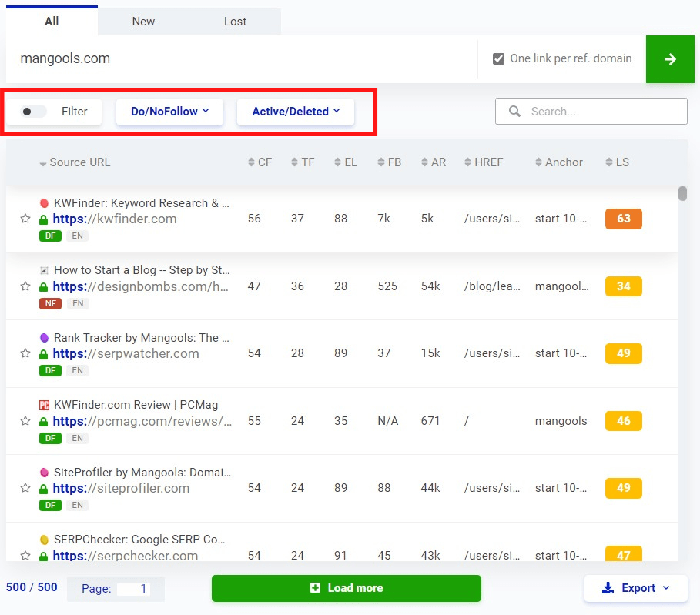Star the serpwatcher.com backlink row
The width and height of the screenshot is (700, 615).
[x=25, y=353]
